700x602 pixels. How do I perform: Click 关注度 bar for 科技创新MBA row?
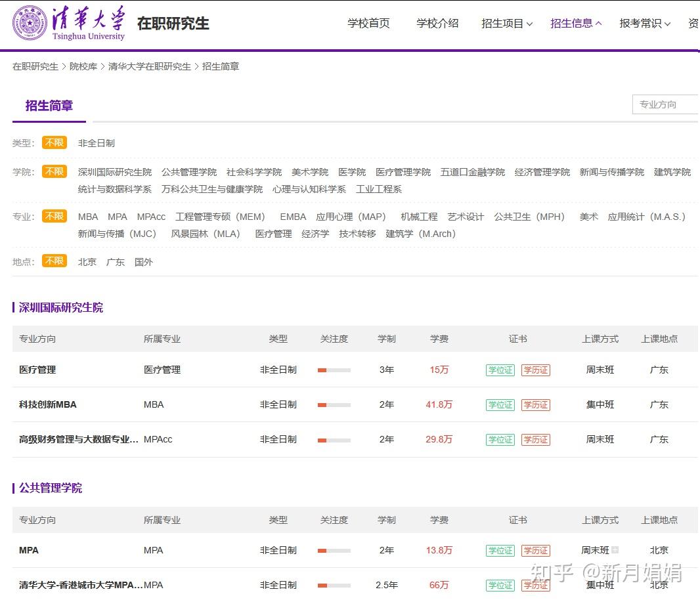[x=334, y=405]
